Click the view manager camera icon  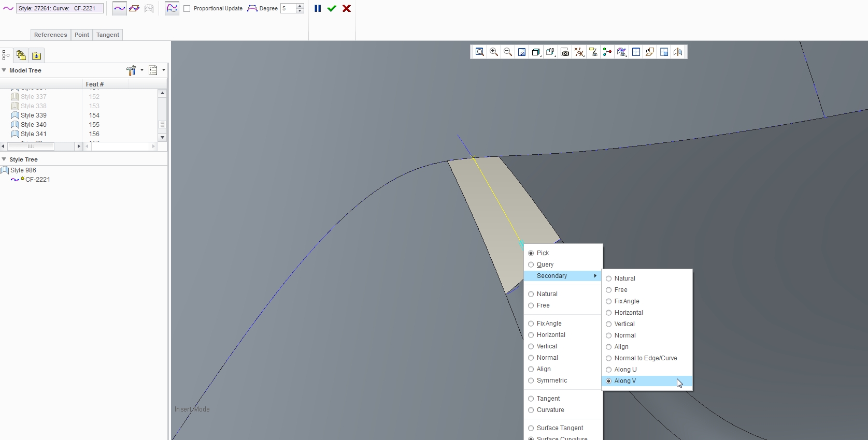[x=565, y=52]
